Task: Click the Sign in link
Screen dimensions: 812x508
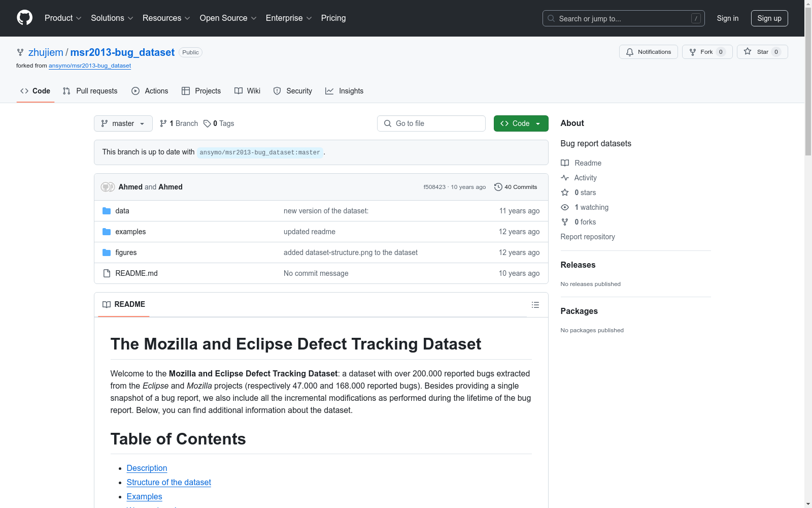Action: [x=728, y=18]
